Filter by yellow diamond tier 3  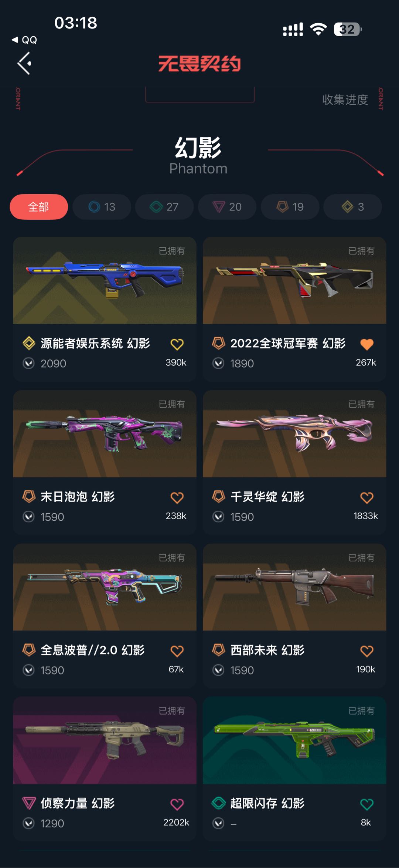[x=353, y=207]
